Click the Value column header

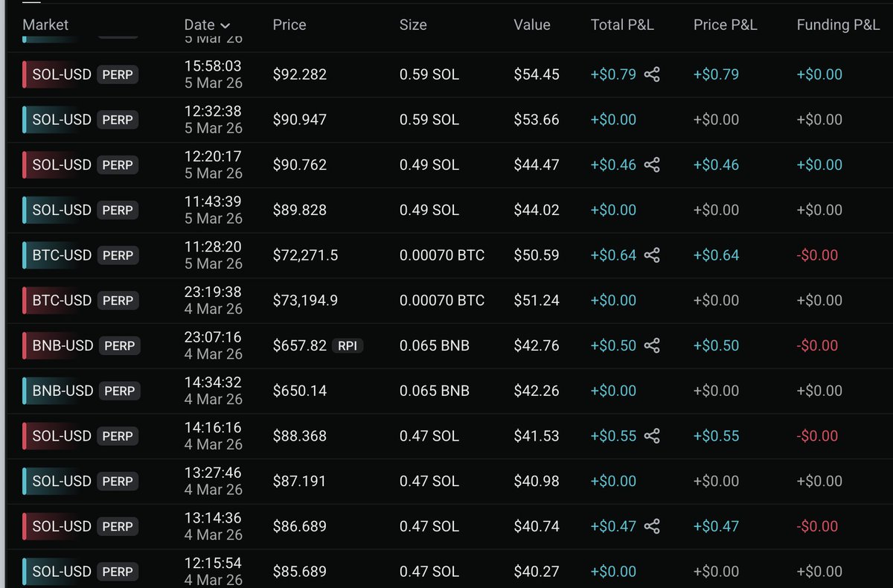[532, 25]
